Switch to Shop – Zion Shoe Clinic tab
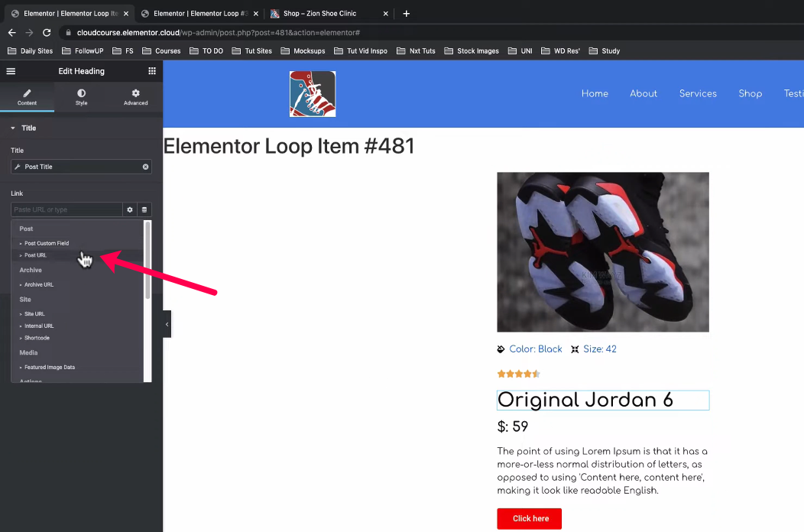804x532 pixels. click(x=320, y=14)
